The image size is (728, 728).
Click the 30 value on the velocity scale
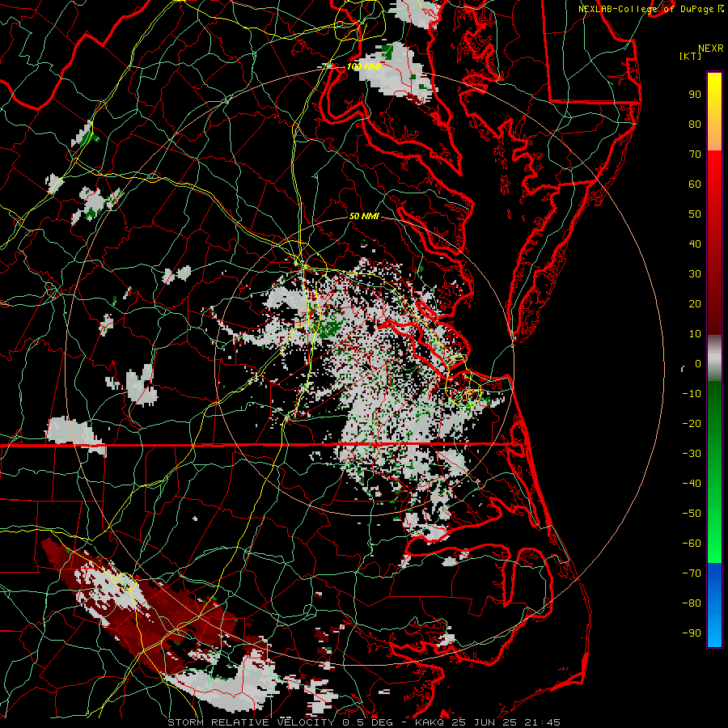[695, 274]
